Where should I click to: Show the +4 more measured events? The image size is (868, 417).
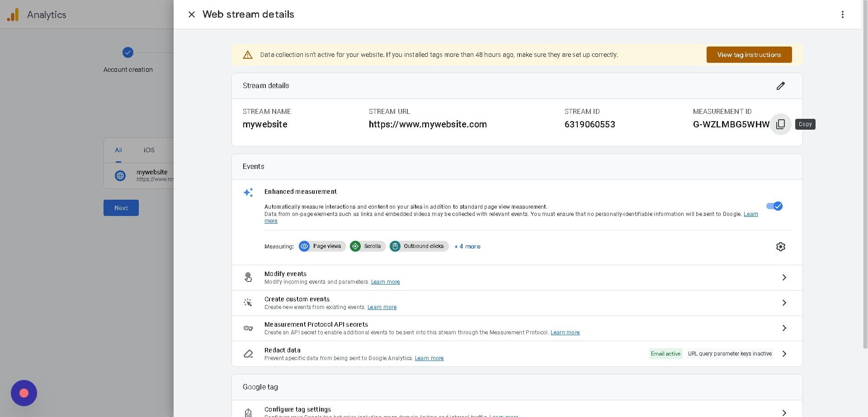pos(467,246)
